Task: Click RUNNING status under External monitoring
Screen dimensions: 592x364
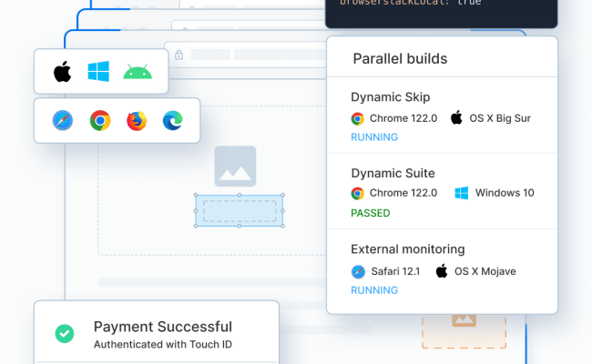Action: (374, 290)
